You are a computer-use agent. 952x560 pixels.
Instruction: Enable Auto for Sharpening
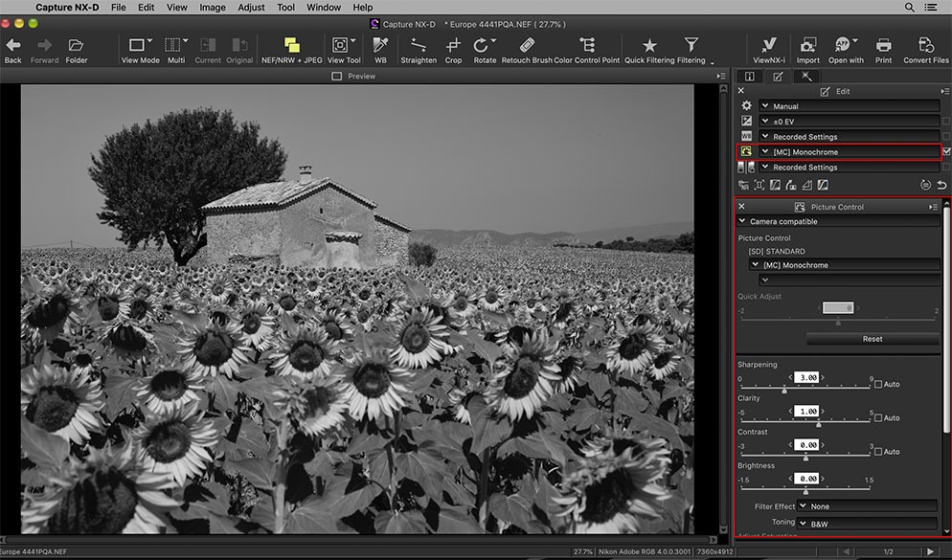pos(878,384)
